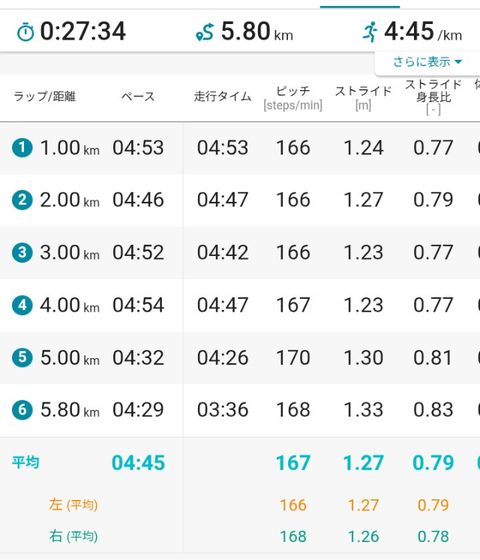The height and width of the screenshot is (560, 480).
Task: Click lap 1 stride value 1.24
Action: pyautogui.click(x=363, y=148)
